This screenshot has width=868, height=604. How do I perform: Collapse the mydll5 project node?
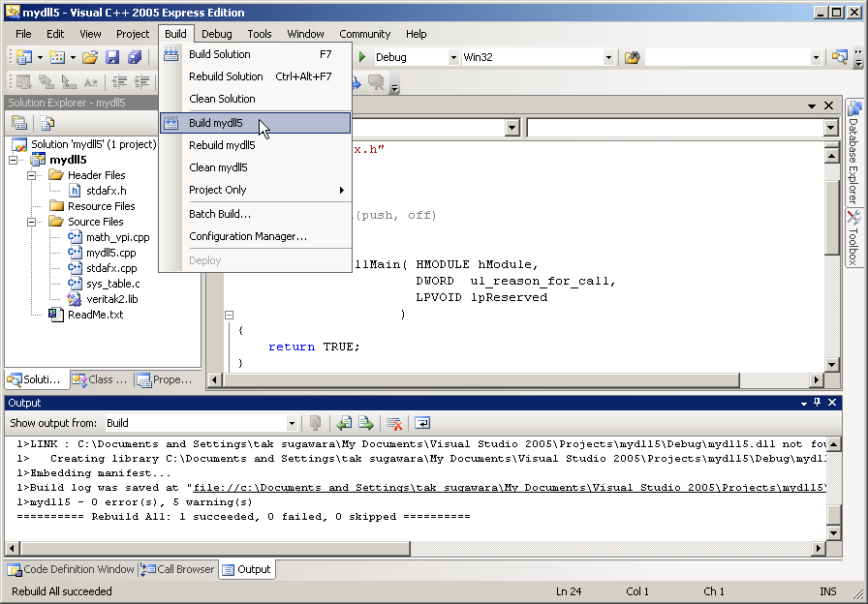14,160
